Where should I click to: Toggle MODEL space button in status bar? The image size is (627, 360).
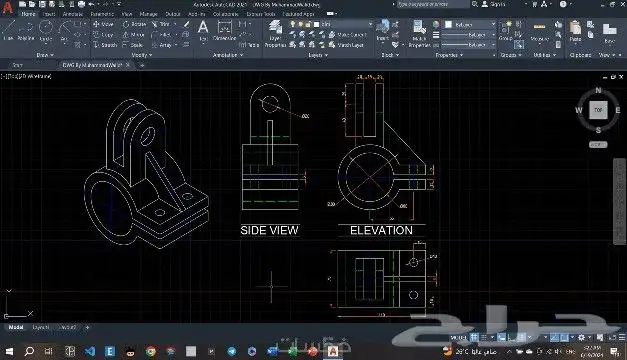point(458,338)
